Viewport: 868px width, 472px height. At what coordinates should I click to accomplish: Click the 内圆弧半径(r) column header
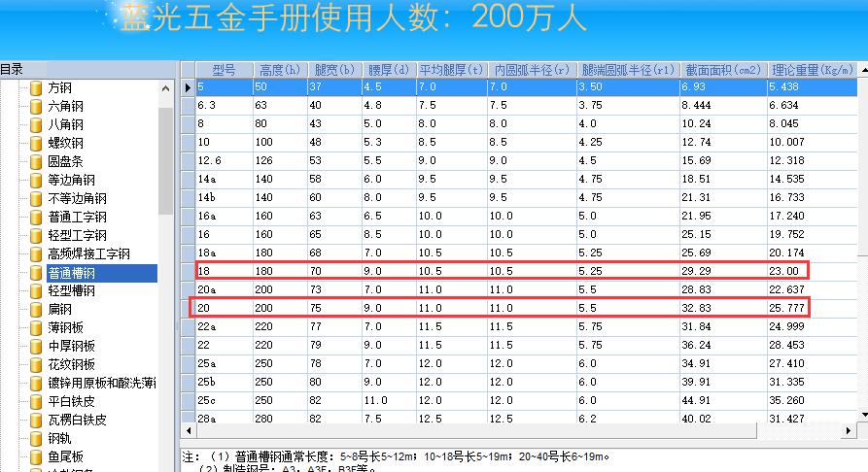click(x=532, y=70)
